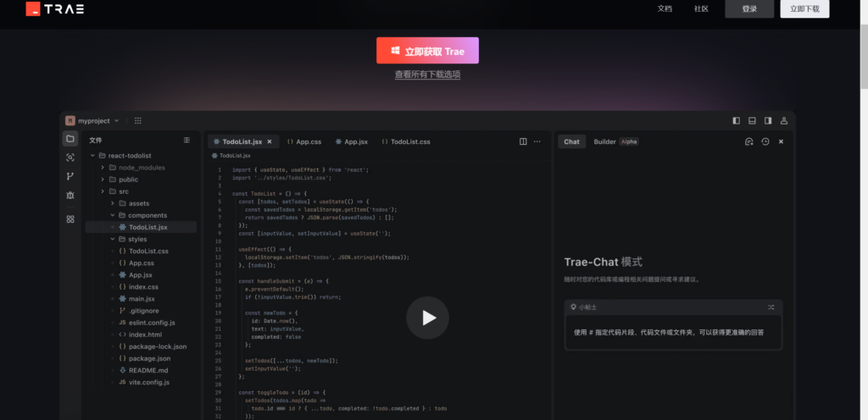The width and height of the screenshot is (868, 420).
Task: Click the TRAE logo in header
Action: tap(55, 8)
